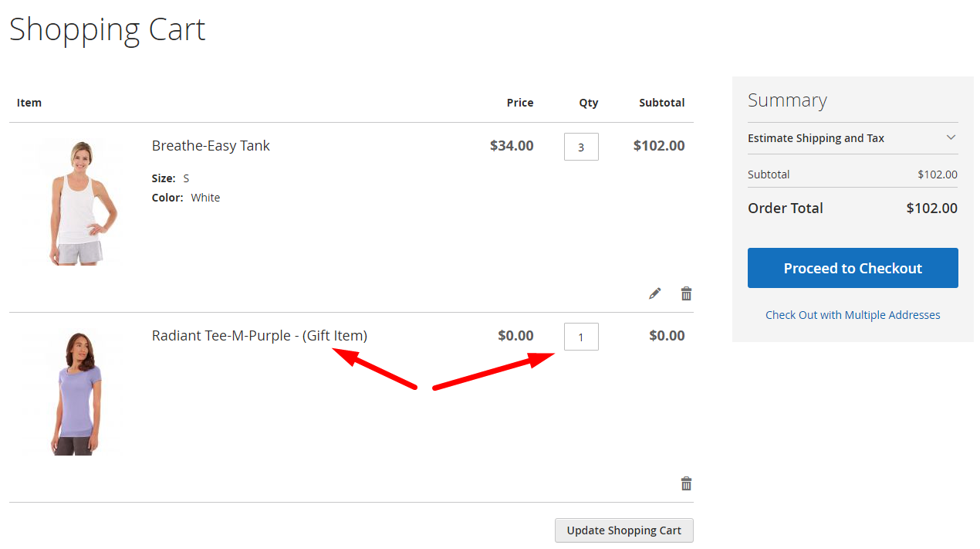
Task: Remove Breathe-Easy Tank using its trash icon
Action: click(x=686, y=293)
